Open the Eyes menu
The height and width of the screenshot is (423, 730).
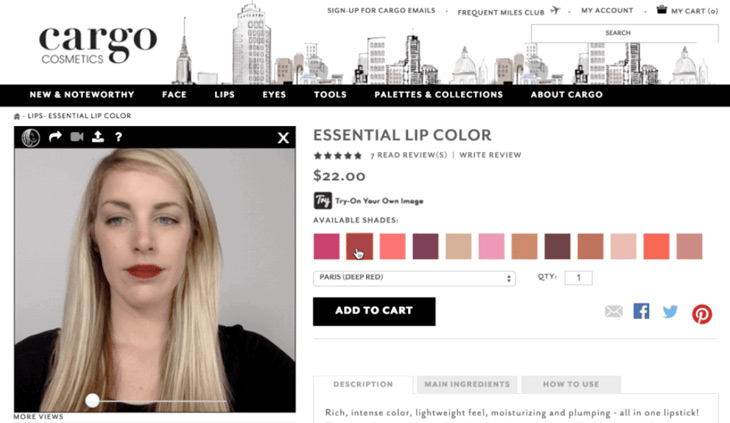point(274,94)
